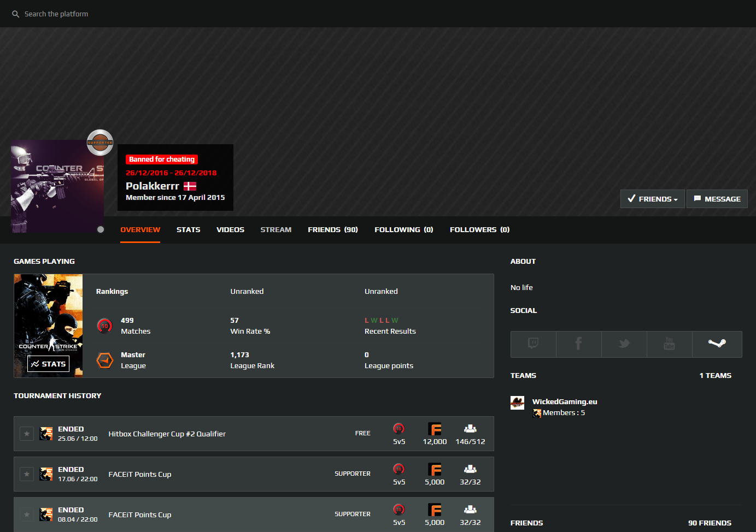Click participants icon in 08.04 row
Image resolution: width=756 pixels, height=532 pixels.
[470, 510]
